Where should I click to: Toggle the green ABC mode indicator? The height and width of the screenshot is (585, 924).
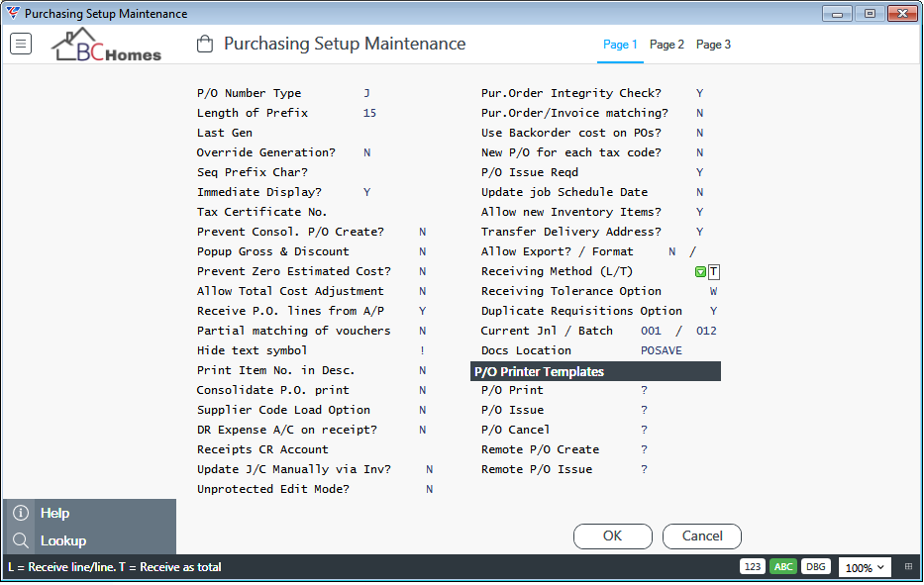click(x=783, y=567)
